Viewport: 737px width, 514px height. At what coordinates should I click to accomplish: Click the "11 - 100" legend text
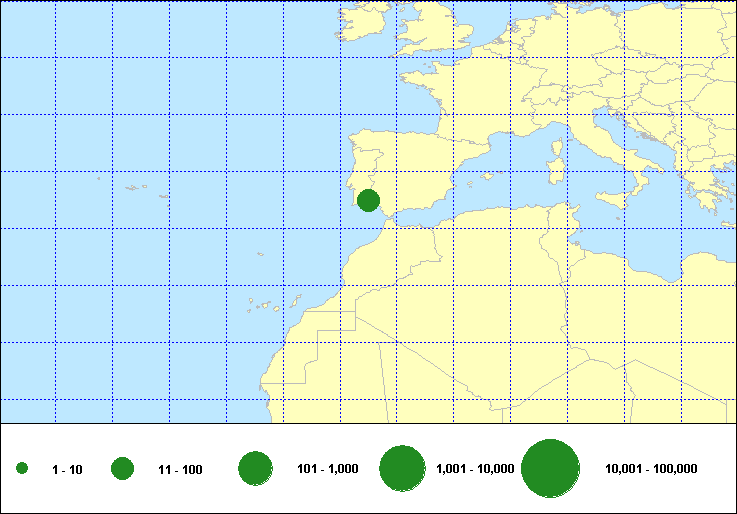(180, 469)
